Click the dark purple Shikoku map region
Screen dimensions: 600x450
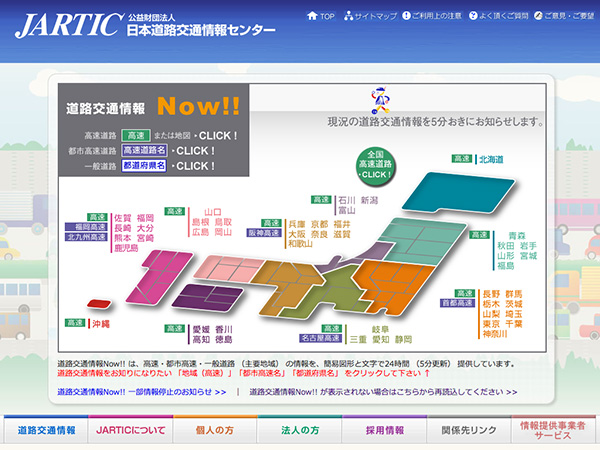[x=207, y=297]
